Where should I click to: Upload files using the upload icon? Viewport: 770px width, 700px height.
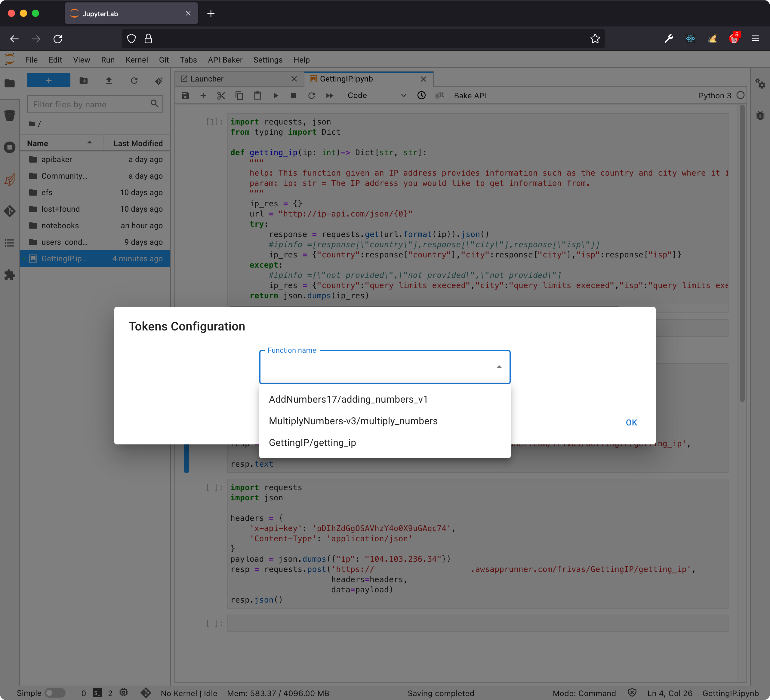(109, 81)
